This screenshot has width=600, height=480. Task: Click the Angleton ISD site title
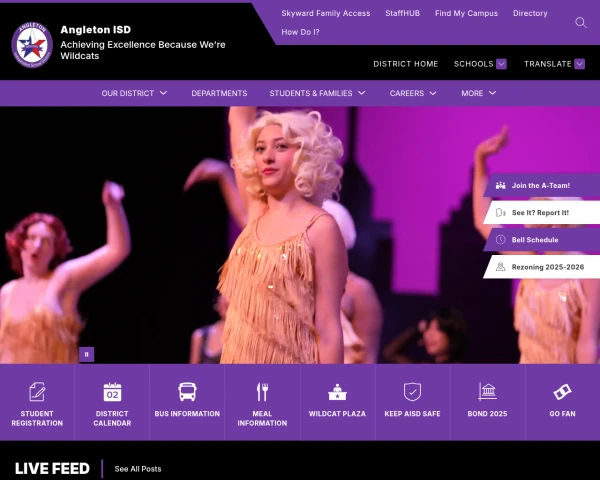[96, 29]
